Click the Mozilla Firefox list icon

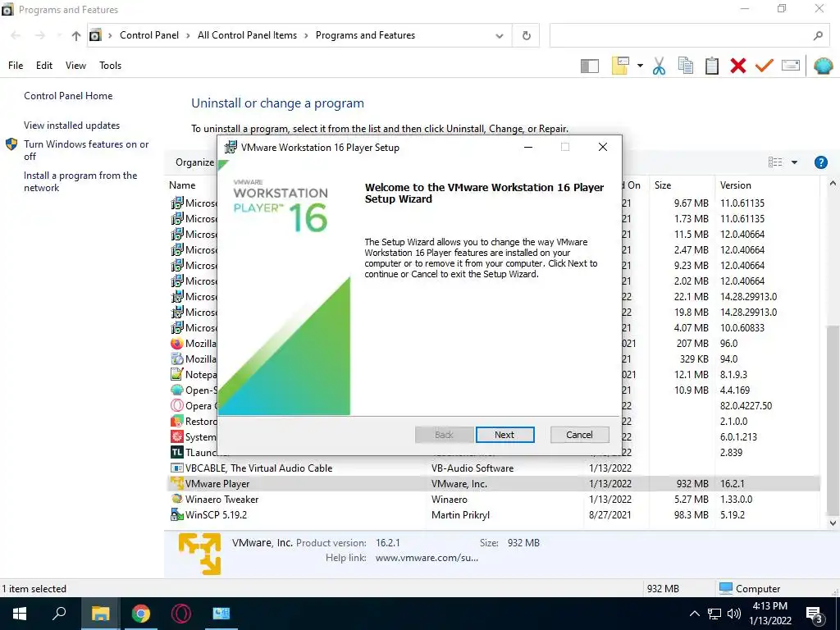[177, 344]
